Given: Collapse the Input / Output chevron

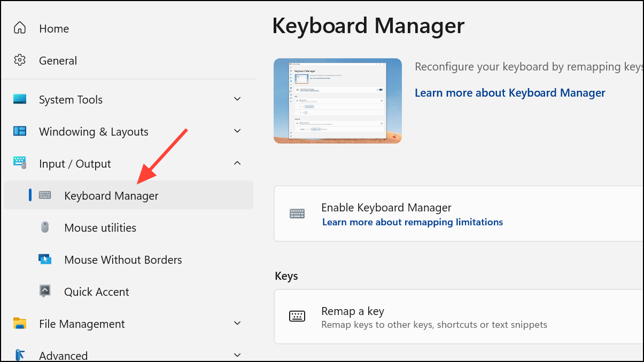Looking at the screenshot, I should (238, 163).
